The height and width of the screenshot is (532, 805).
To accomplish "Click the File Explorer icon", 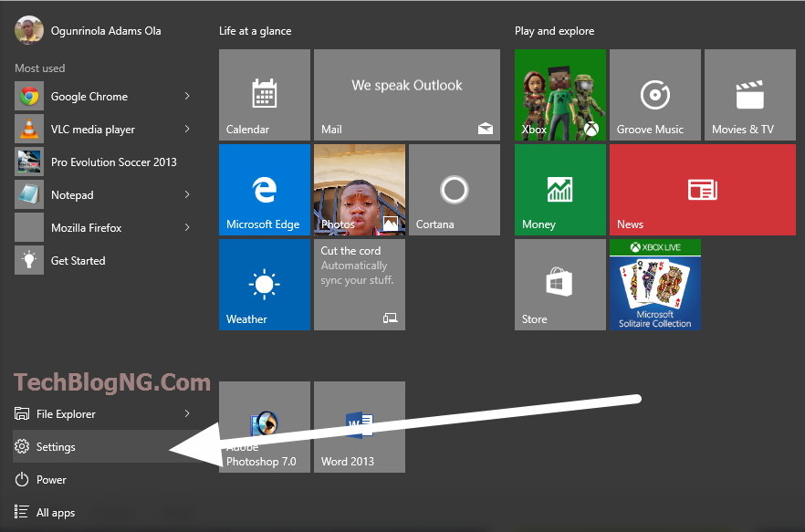I will click(22, 413).
